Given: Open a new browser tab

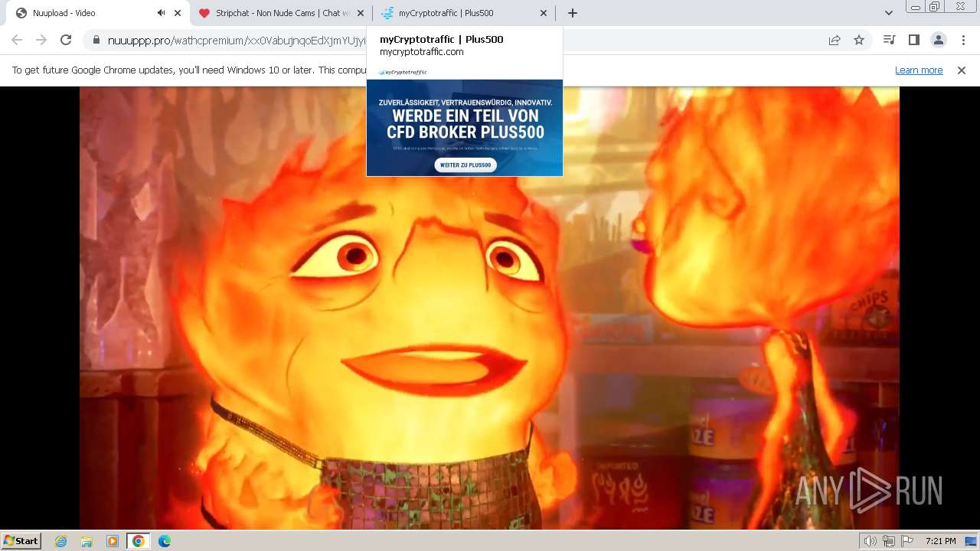Looking at the screenshot, I should pos(573,13).
